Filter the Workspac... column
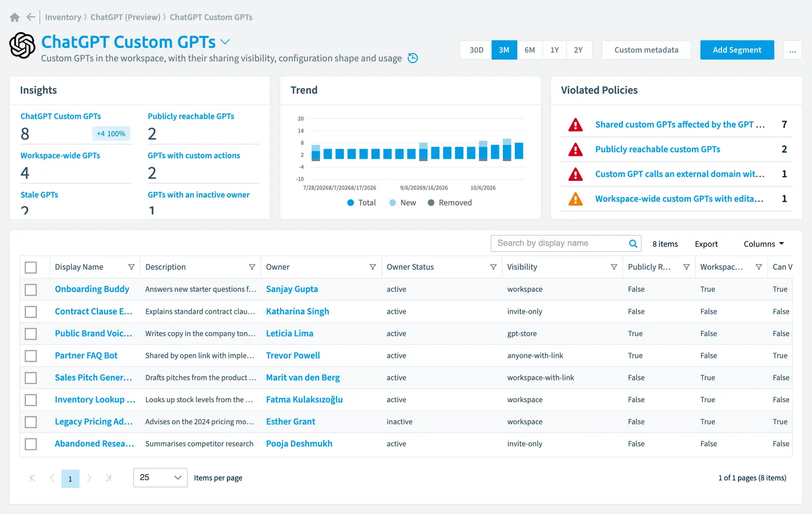 (x=759, y=267)
